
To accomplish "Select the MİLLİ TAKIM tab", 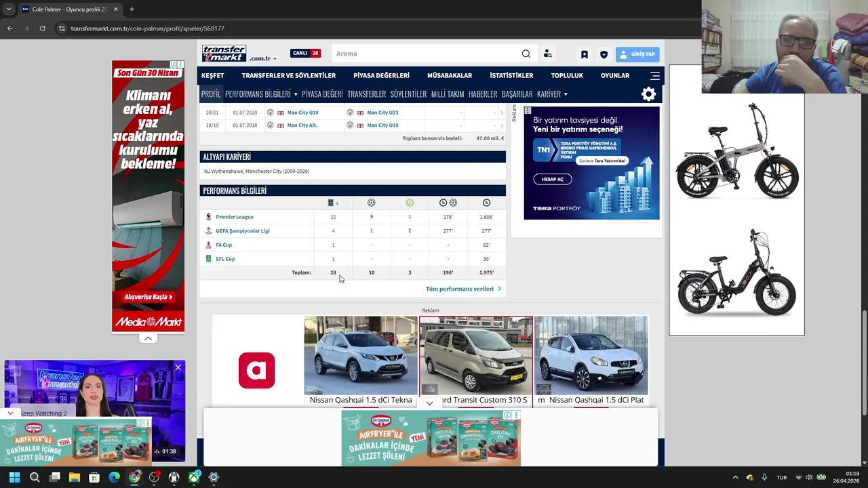I will point(448,94).
